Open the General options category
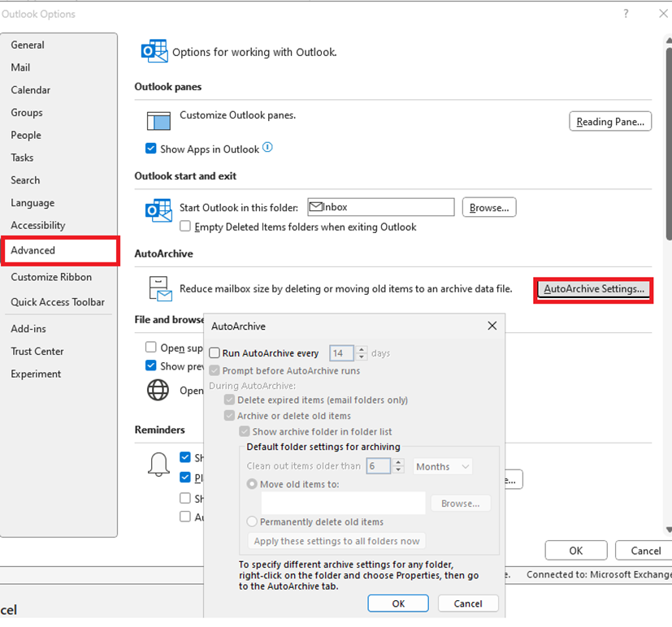The width and height of the screenshot is (672, 627). [28, 45]
